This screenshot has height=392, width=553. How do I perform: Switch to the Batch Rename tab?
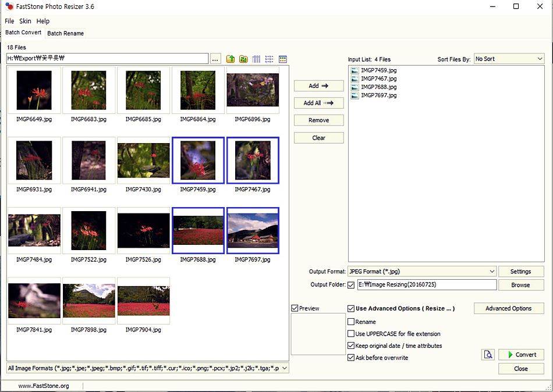tap(65, 33)
